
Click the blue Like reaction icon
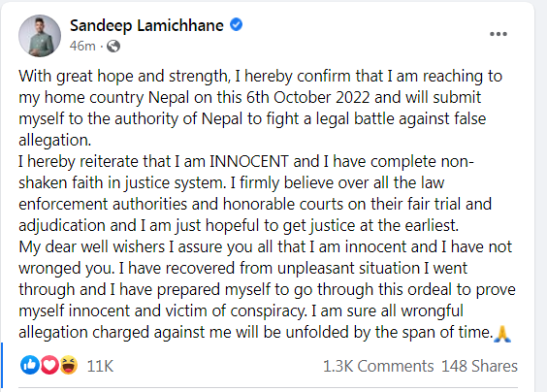coord(30,365)
